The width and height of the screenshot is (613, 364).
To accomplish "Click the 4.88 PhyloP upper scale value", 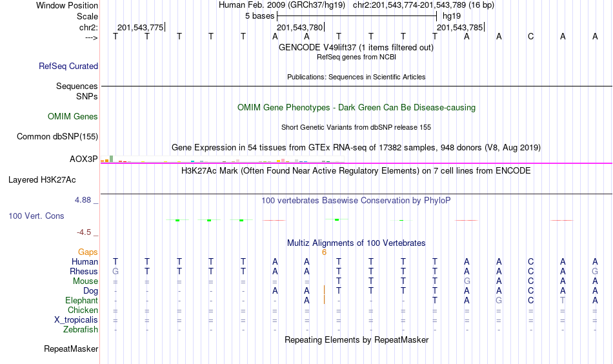I will (83, 200).
